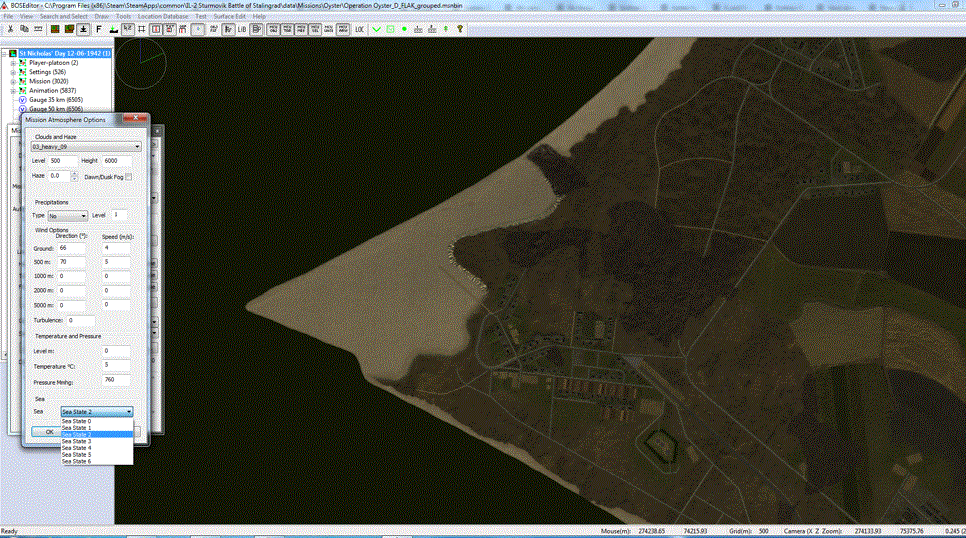Select Sea State 6 from list
966x538 pixels.
(97, 462)
